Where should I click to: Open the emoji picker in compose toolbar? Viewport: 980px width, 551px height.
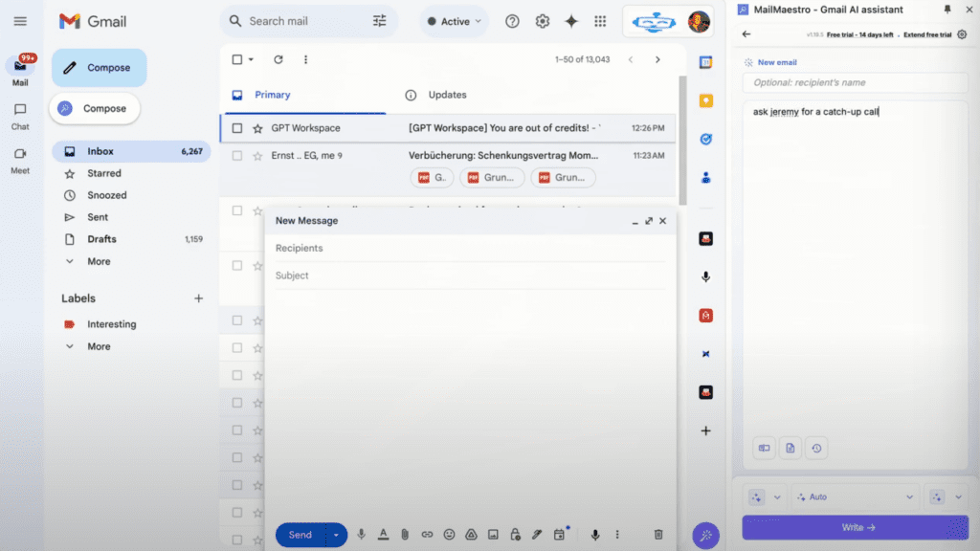click(x=449, y=535)
